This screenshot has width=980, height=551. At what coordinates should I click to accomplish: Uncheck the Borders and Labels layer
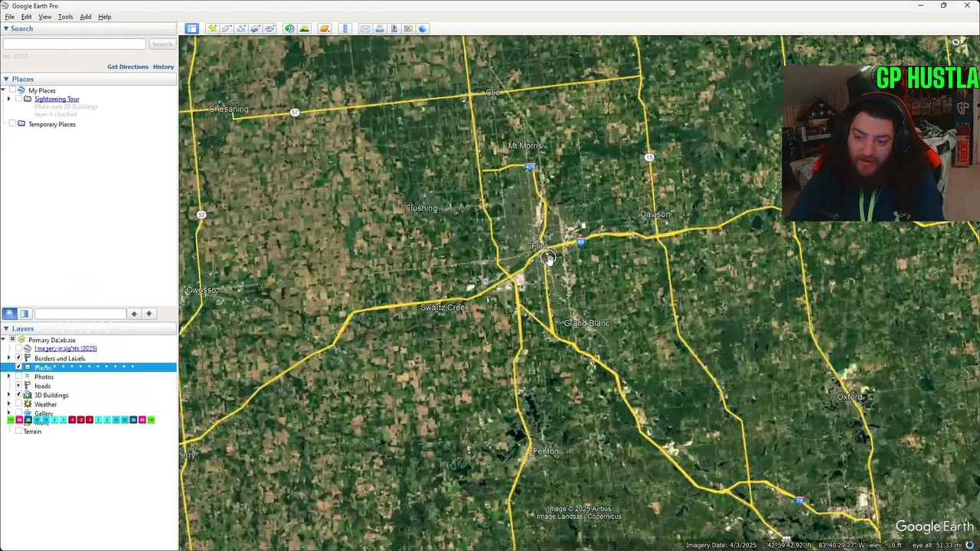point(18,357)
